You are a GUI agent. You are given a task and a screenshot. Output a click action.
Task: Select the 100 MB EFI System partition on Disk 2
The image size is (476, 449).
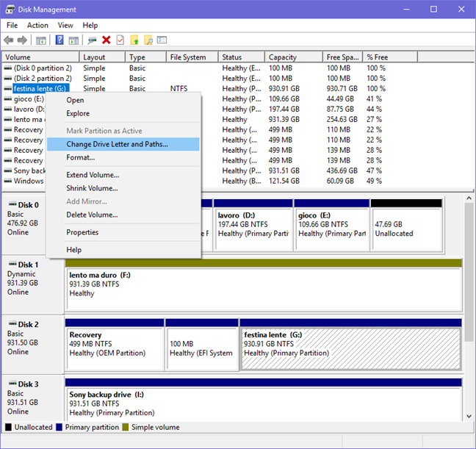(202, 345)
